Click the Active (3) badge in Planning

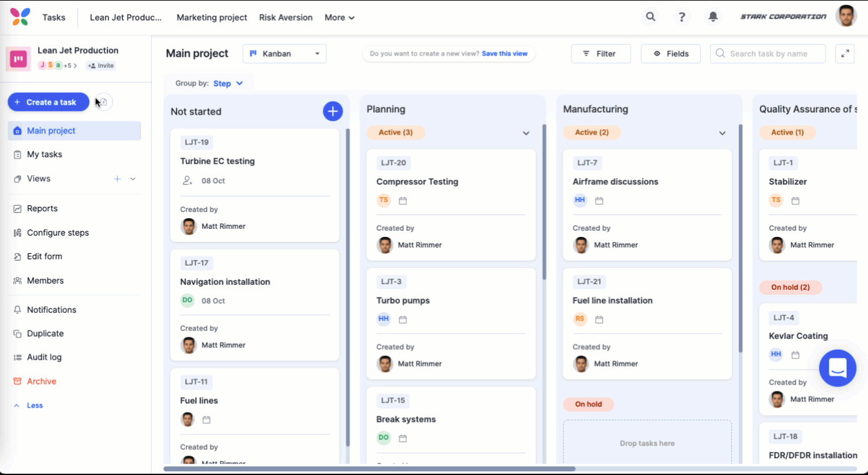pos(396,132)
